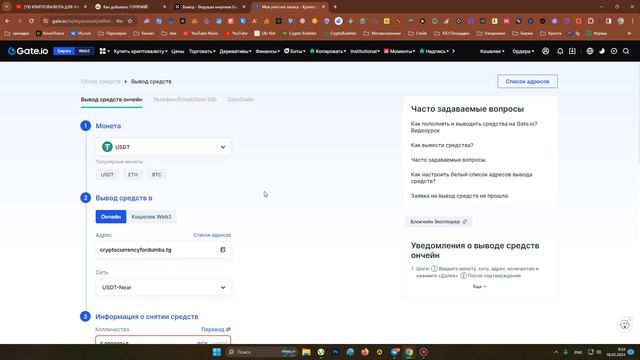Open the YouTube Music bookmark
This screenshot has width=640, height=360.
(200, 33)
